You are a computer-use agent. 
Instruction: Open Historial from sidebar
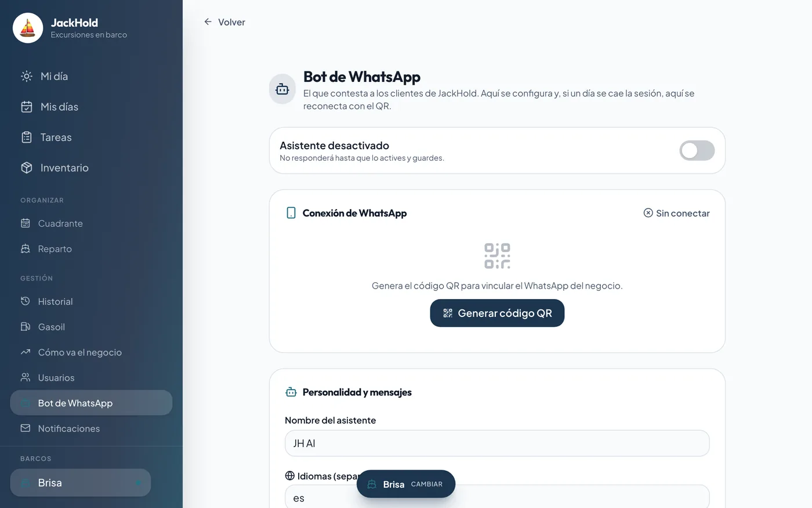(91, 301)
